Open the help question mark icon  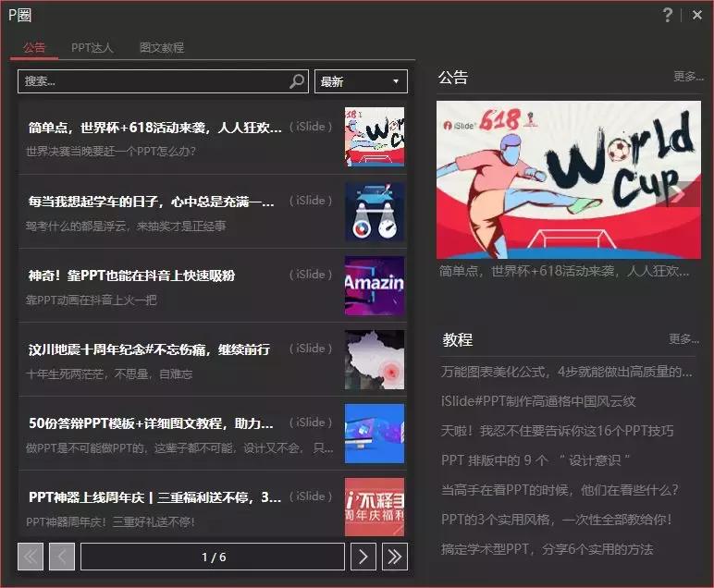(x=667, y=15)
